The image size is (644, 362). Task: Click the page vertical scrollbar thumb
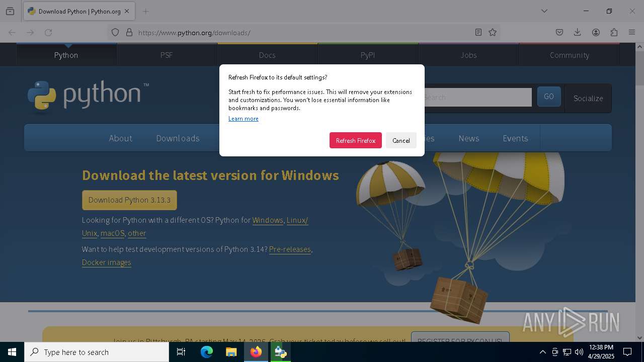coord(639,68)
